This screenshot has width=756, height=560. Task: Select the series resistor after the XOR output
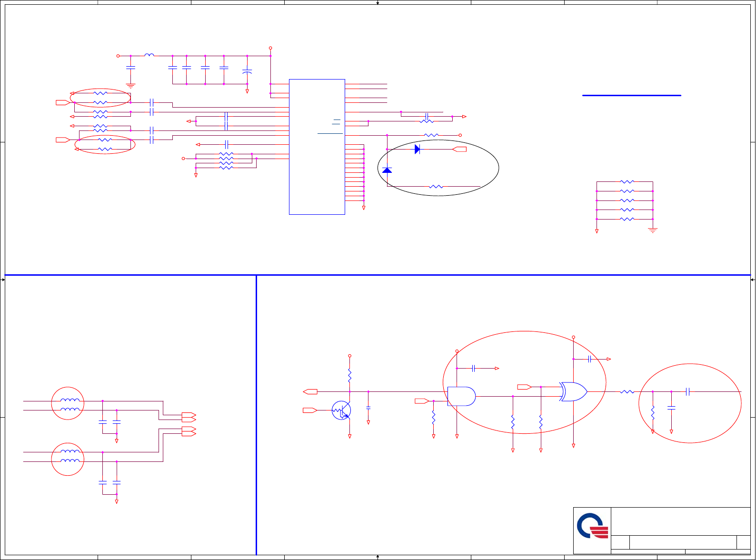627,392
